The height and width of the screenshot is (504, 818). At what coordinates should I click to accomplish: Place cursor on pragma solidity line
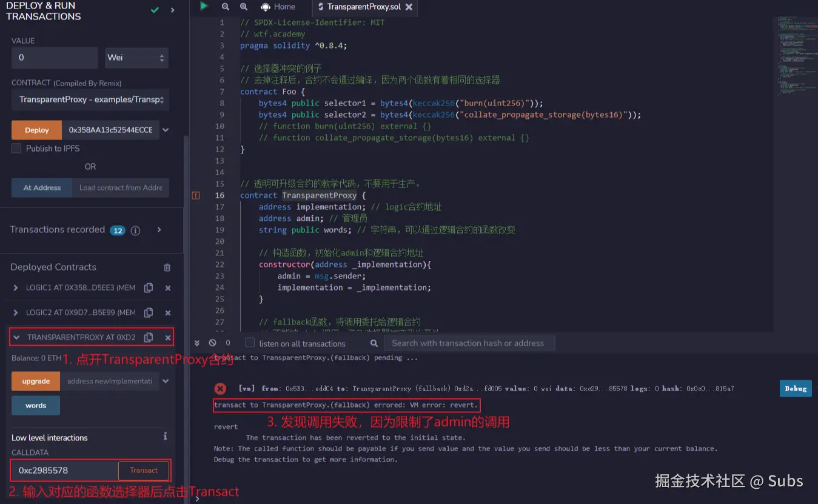pyautogui.click(x=293, y=45)
